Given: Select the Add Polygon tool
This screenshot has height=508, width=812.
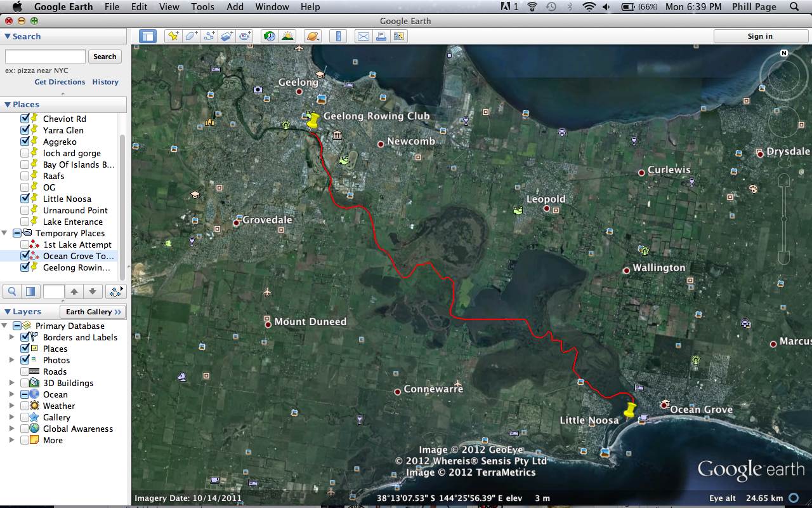Looking at the screenshot, I should tap(191, 36).
